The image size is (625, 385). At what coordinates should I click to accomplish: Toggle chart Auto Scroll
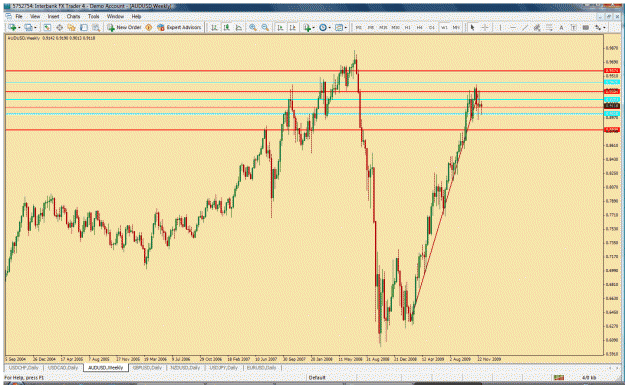[x=280, y=28]
